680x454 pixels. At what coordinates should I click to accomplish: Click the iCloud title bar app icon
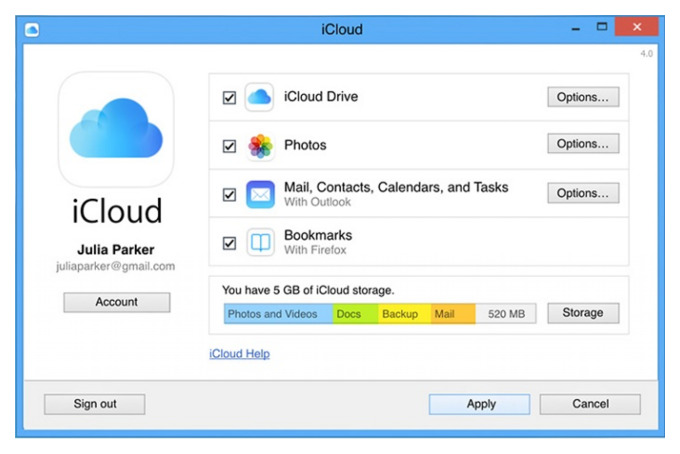pyautogui.click(x=32, y=29)
